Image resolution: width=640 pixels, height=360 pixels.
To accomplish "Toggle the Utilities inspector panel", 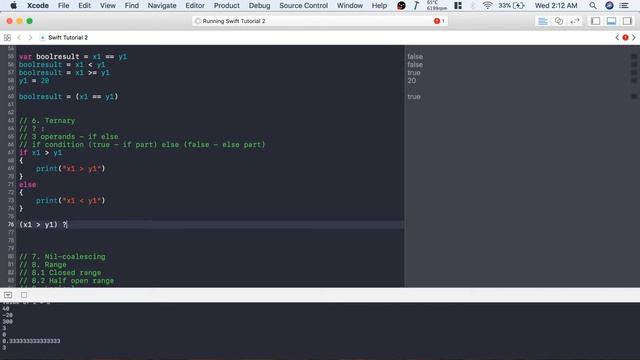I will tap(627, 21).
